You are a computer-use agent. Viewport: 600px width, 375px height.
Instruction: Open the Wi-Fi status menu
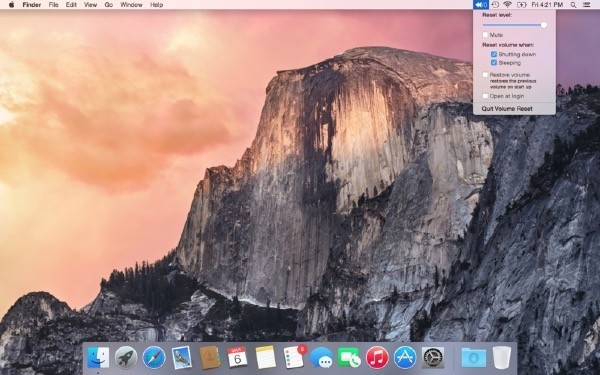point(508,5)
